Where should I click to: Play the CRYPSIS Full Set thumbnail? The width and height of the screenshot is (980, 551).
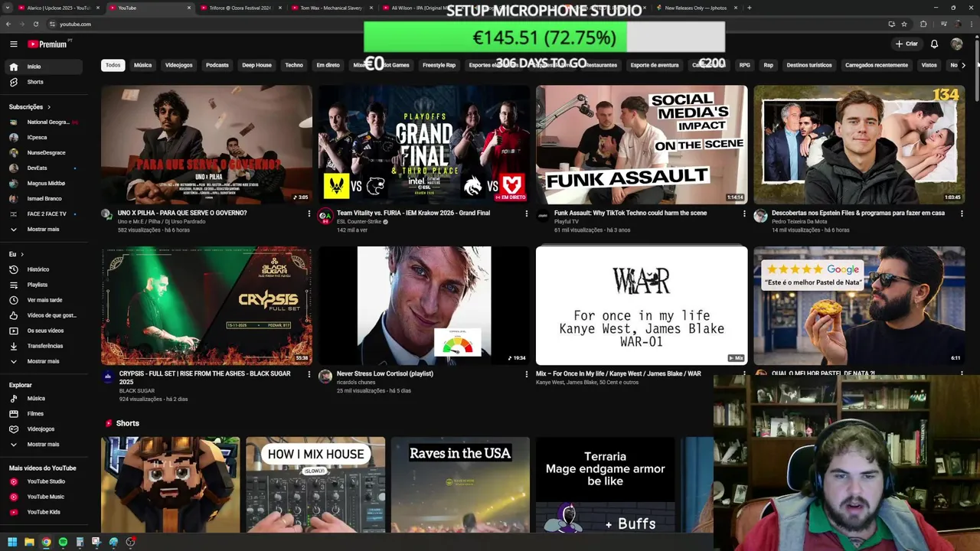click(x=207, y=305)
